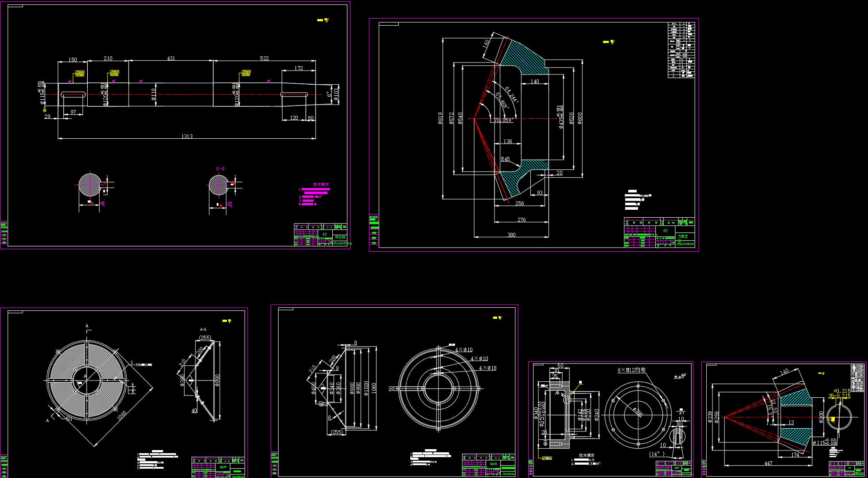868x478 pixels.
Task: Select the 150 dimension on the shaft drawing
Action: pyautogui.click(x=73, y=60)
